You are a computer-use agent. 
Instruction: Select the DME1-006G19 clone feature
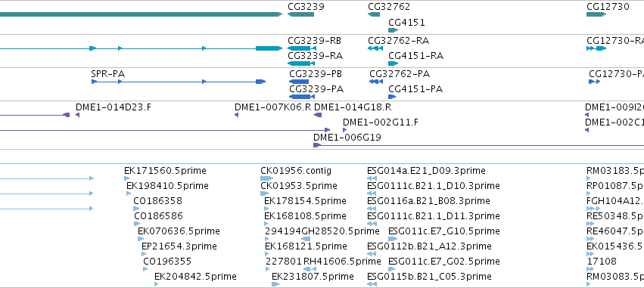[478, 145]
